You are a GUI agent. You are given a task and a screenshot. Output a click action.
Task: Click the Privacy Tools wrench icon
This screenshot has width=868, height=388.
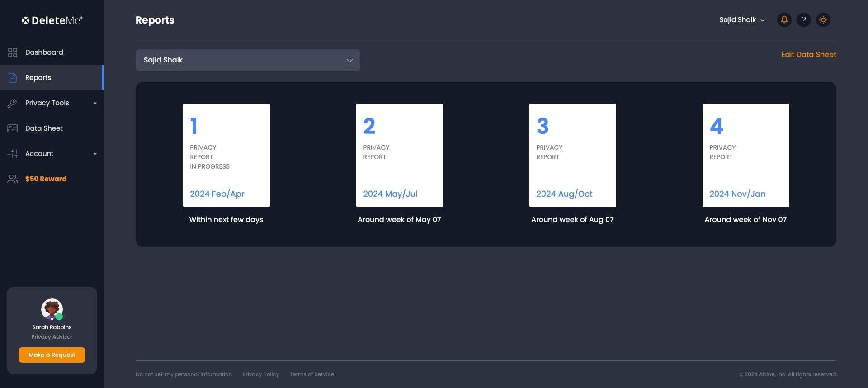pos(13,103)
